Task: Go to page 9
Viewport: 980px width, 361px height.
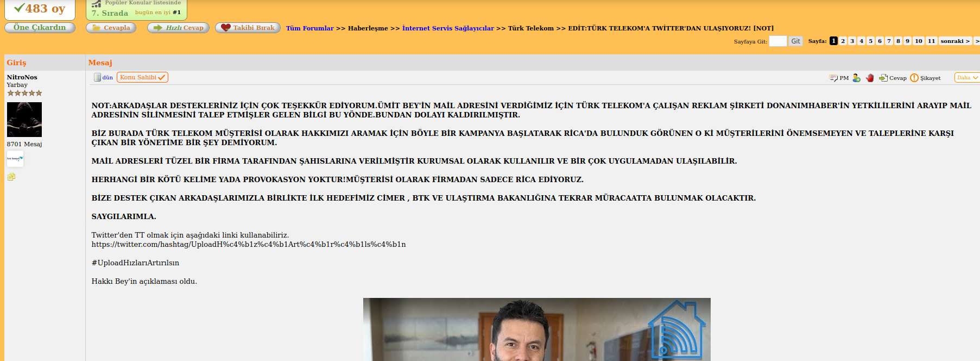Action: pos(907,41)
